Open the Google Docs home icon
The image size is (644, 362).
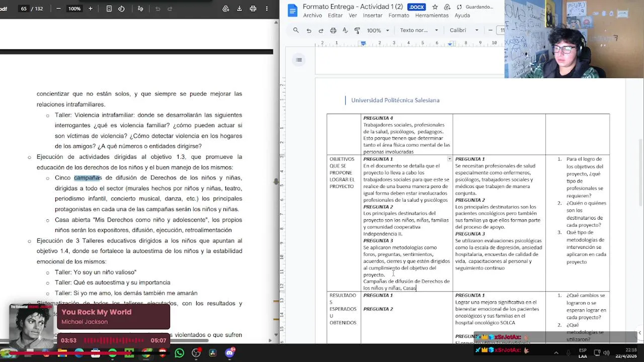tap(292, 11)
